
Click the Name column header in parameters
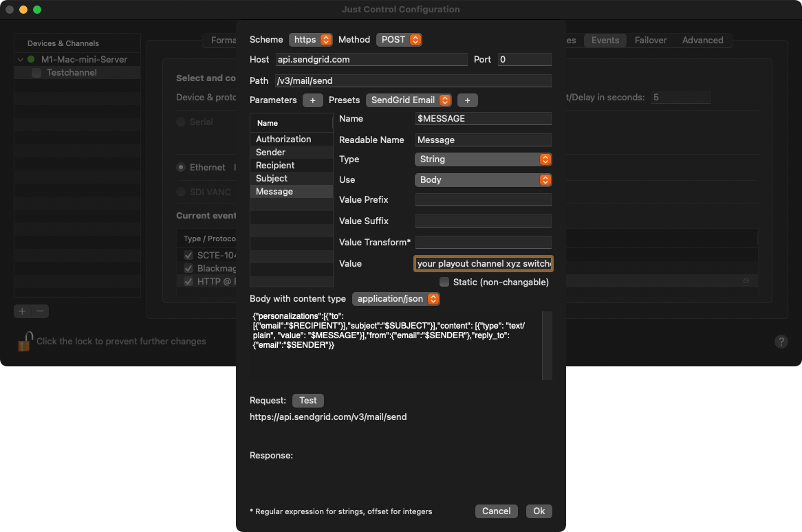click(292, 123)
